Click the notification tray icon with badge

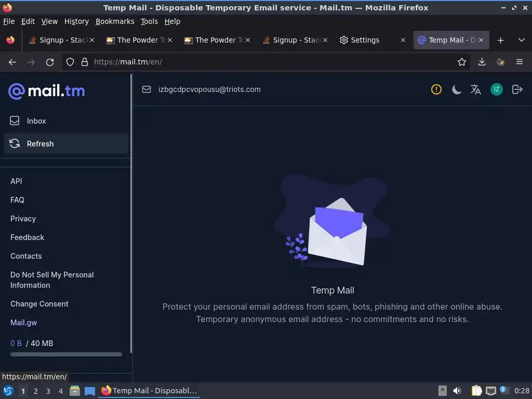pyautogui.click(x=504, y=391)
